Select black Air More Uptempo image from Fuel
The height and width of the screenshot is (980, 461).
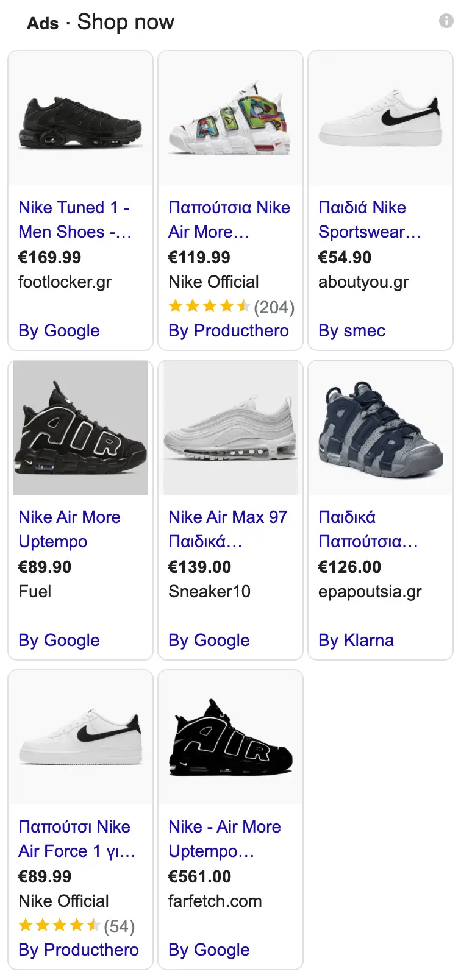tap(80, 428)
